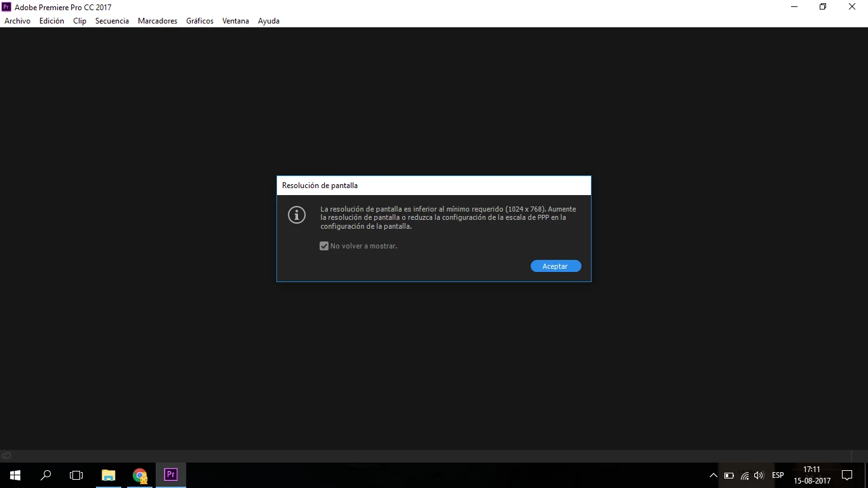Open the Ventana menu
868x488 pixels.
click(x=236, y=21)
